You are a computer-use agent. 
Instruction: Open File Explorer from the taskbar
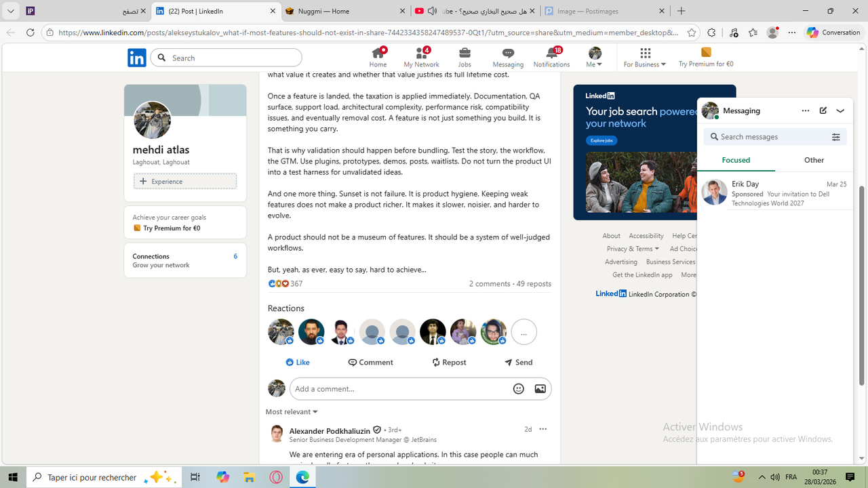(x=249, y=477)
